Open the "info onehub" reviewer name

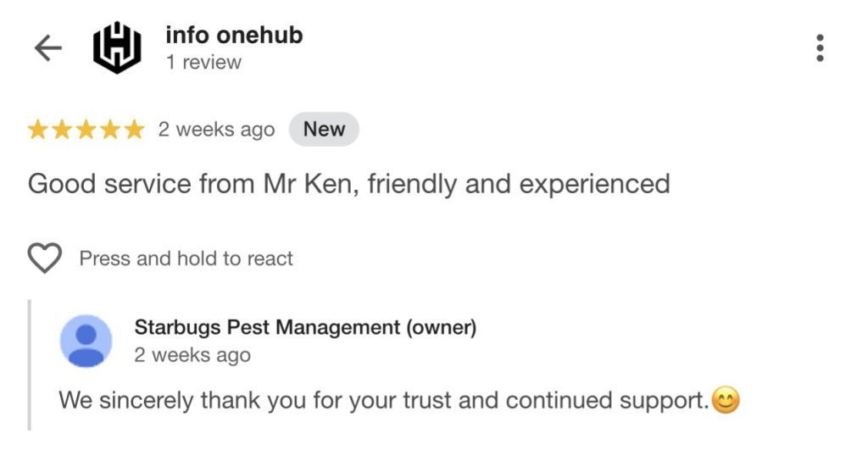pos(234,36)
